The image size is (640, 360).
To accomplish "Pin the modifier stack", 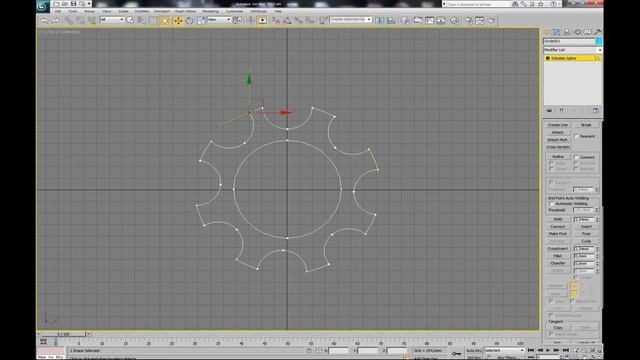I will point(549,111).
